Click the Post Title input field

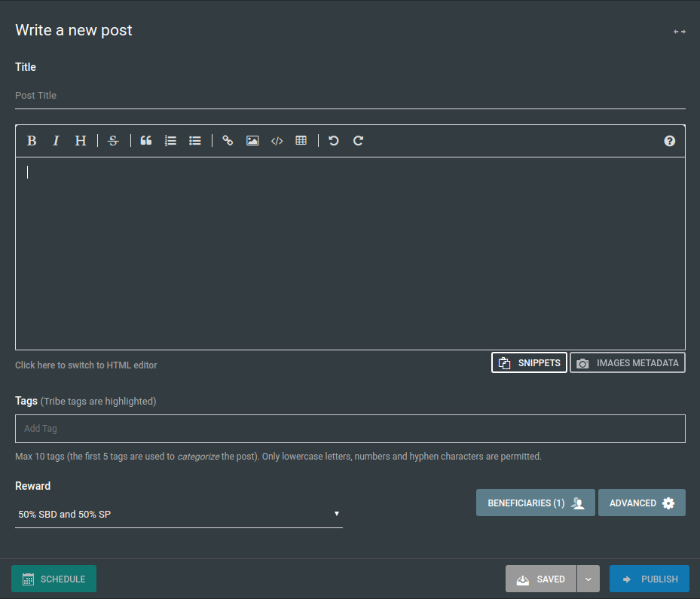click(x=350, y=96)
